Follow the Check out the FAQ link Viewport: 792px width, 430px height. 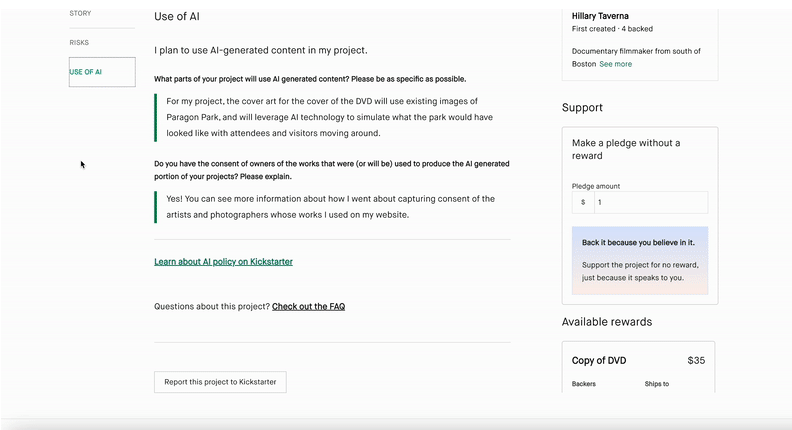[308, 307]
